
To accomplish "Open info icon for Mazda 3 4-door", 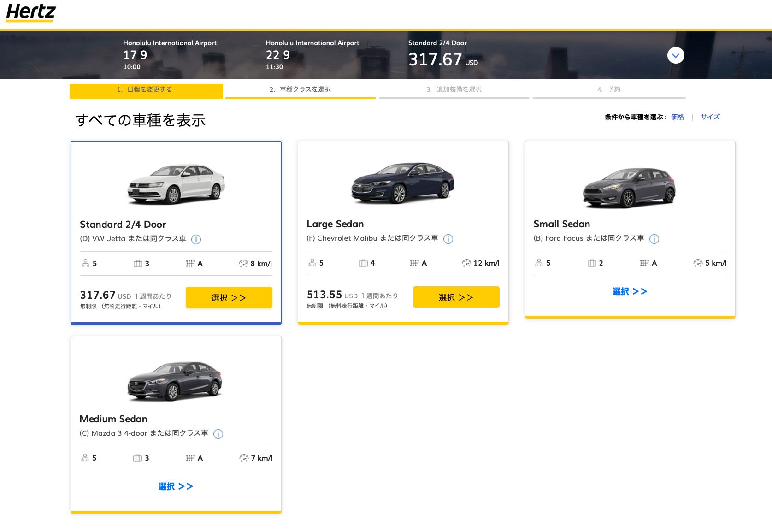I will [x=218, y=434].
